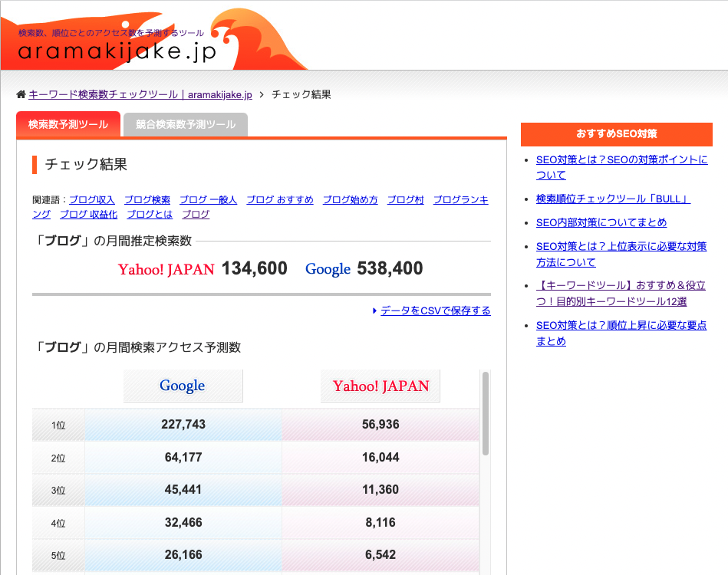Open related keyword ブログ始め方

coord(350,200)
